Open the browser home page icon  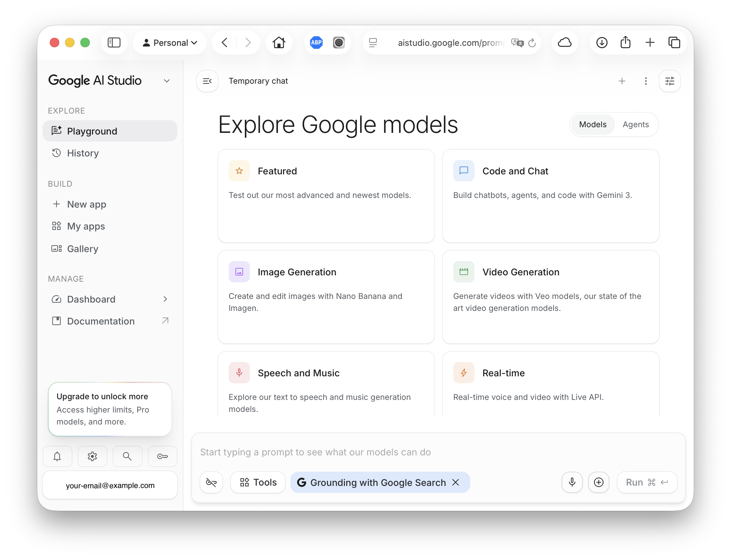[x=279, y=43]
